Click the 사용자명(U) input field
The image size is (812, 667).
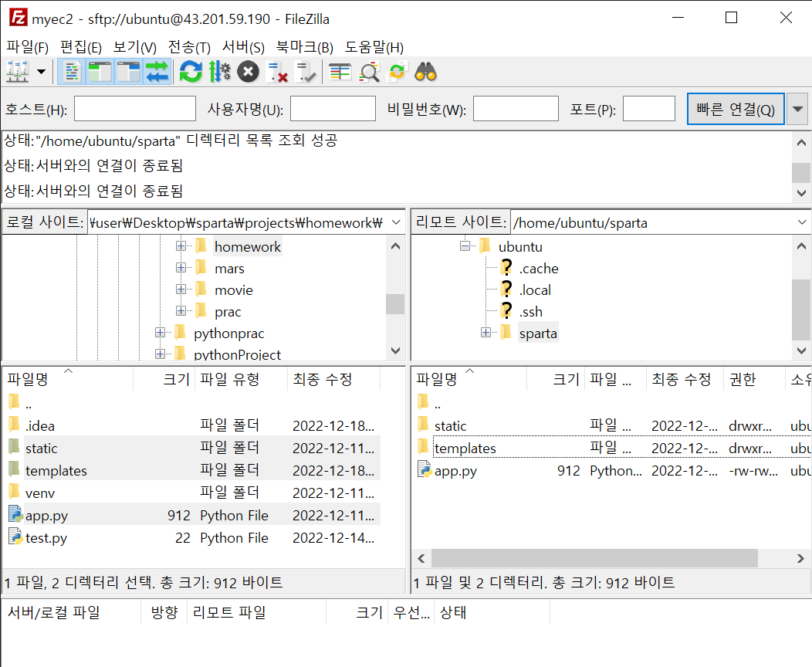[x=333, y=108]
